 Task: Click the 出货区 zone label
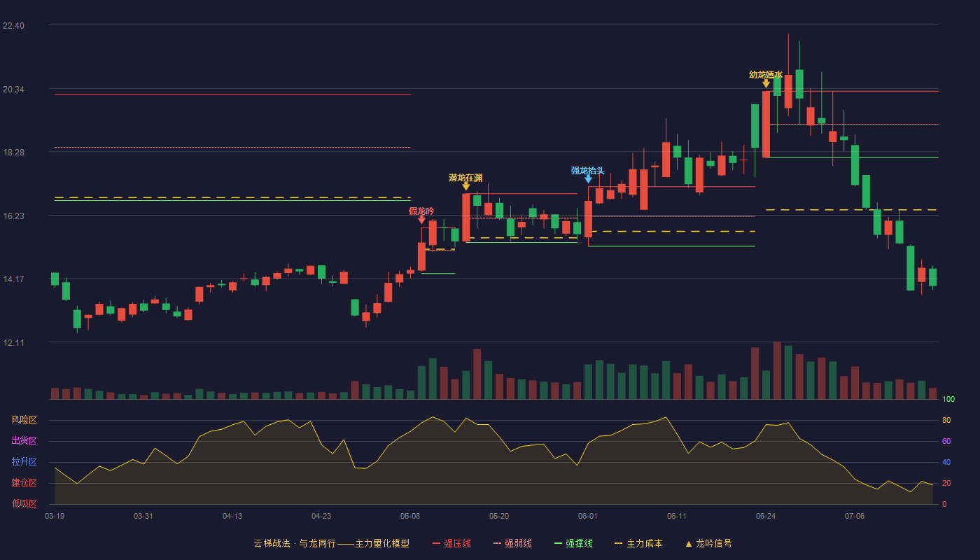pos(24,441)
